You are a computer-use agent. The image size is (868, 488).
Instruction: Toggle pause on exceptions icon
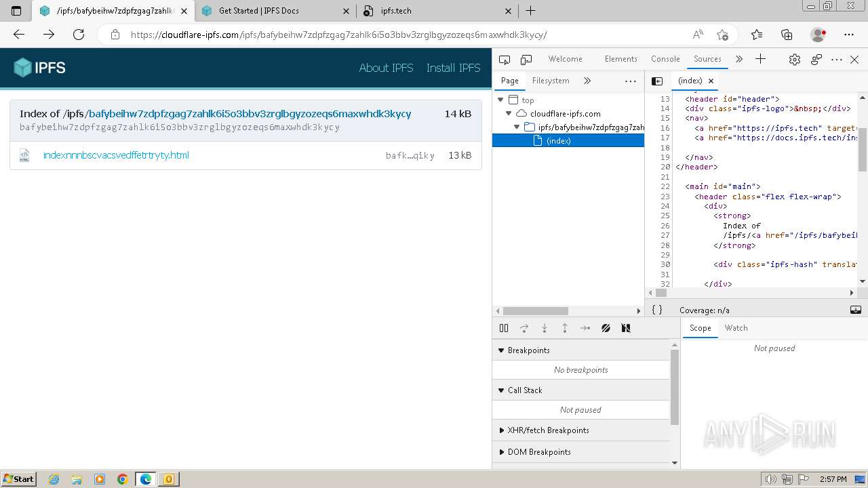626,328
